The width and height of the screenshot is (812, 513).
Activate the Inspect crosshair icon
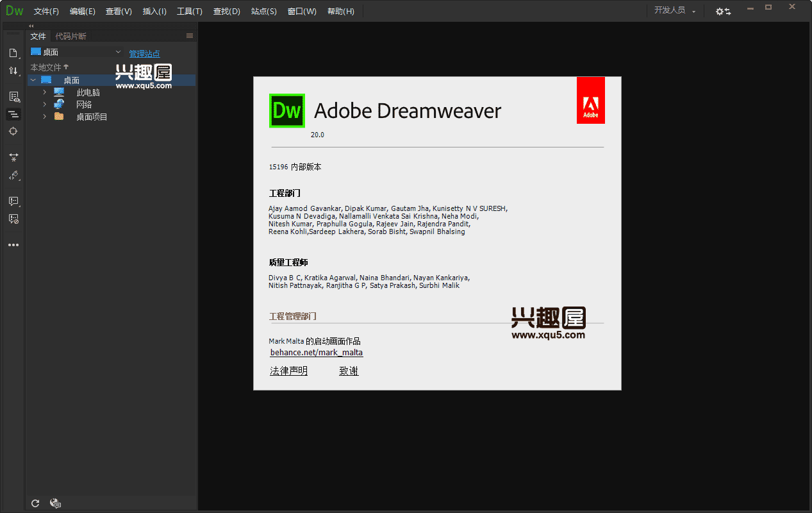tap(13, 131)
